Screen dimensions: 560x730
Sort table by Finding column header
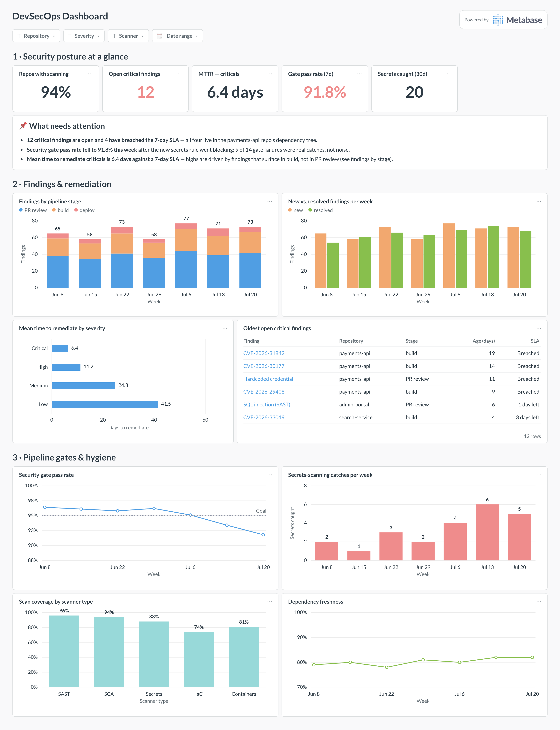[251, 341]
